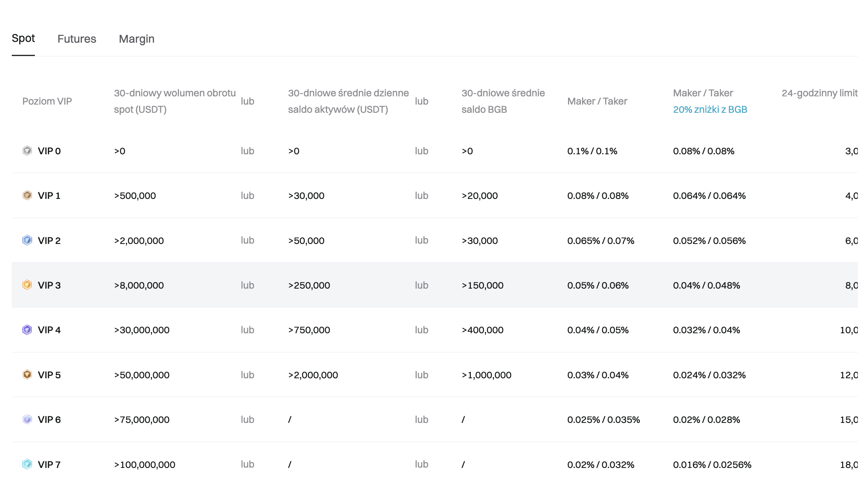Click the >75,000,000 volume cell
The width and height of the screenshot is (868, 484).
point(142,420)
